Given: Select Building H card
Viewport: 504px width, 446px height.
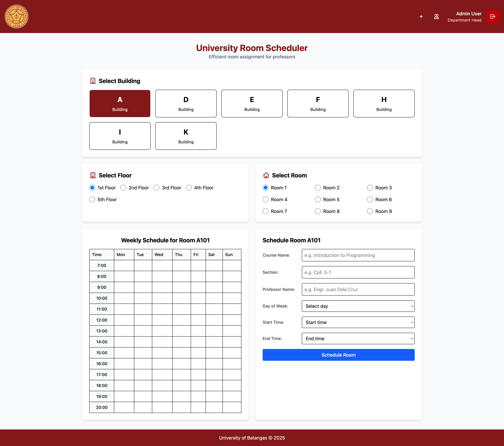Looking at the screenshot, I should [x=384, y=103].
